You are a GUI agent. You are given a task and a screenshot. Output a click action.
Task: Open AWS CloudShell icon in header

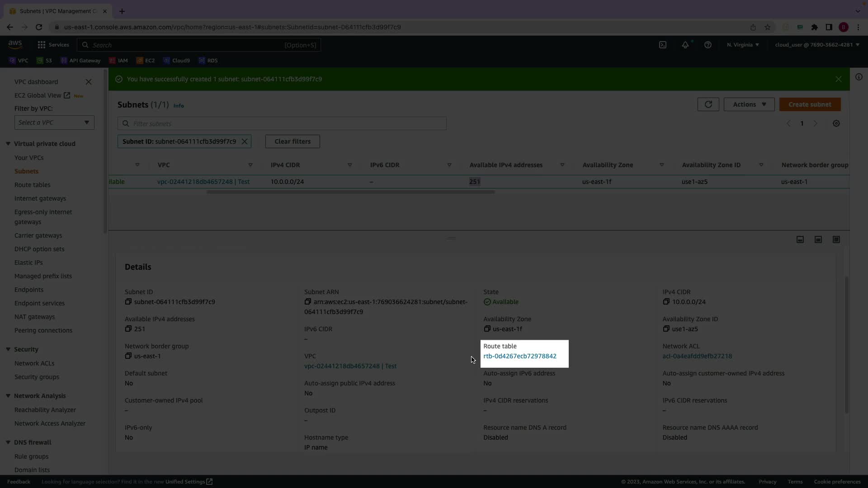tap(662, 45)
